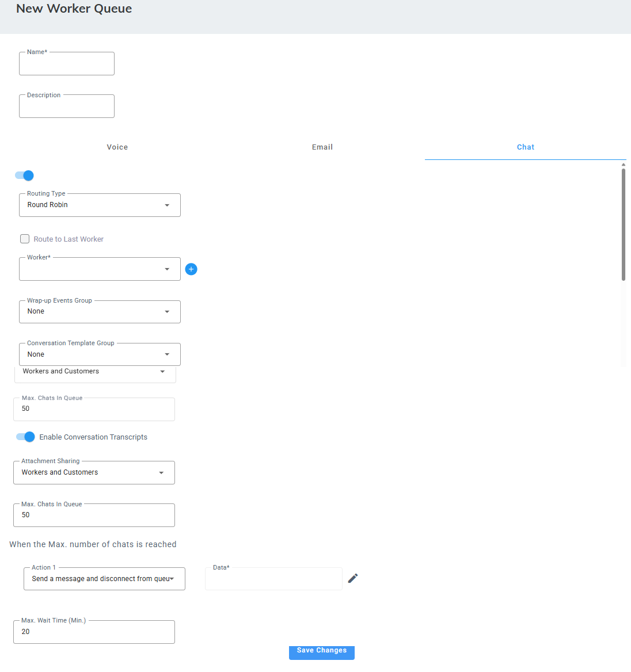Click the vertical scrollbar in Chat panel
The image size is (631, 672).
point(623,224)
